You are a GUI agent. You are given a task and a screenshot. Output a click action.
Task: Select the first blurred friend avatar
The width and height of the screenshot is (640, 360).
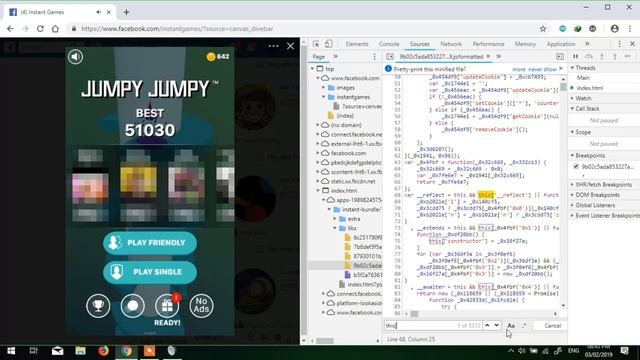90,186
